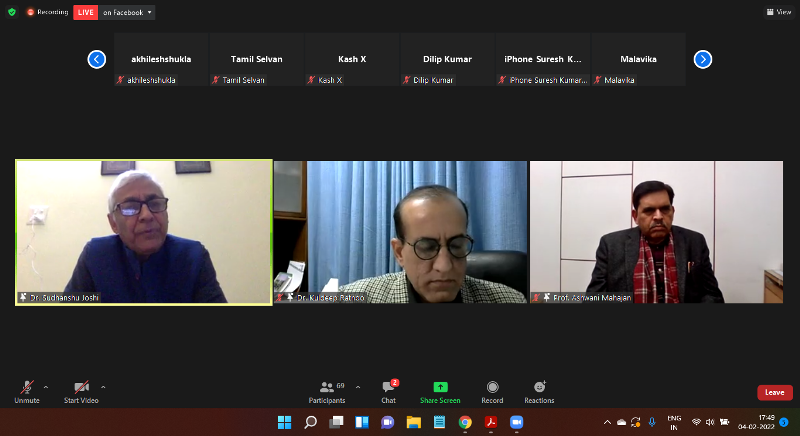The width and height of the screenshot is (800, 436).
Task: Expand video options arrow beside Start Video
Action: click(x=103, y=386)
